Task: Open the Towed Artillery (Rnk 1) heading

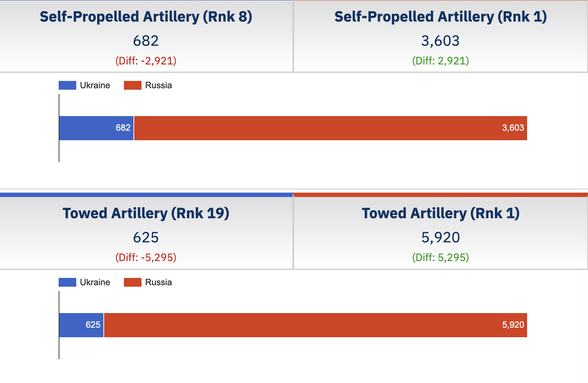Action: pos(441,213)
